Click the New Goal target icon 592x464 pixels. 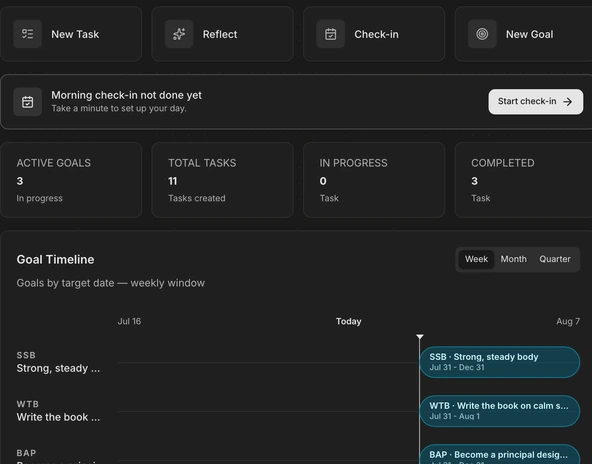click(482, 34)
